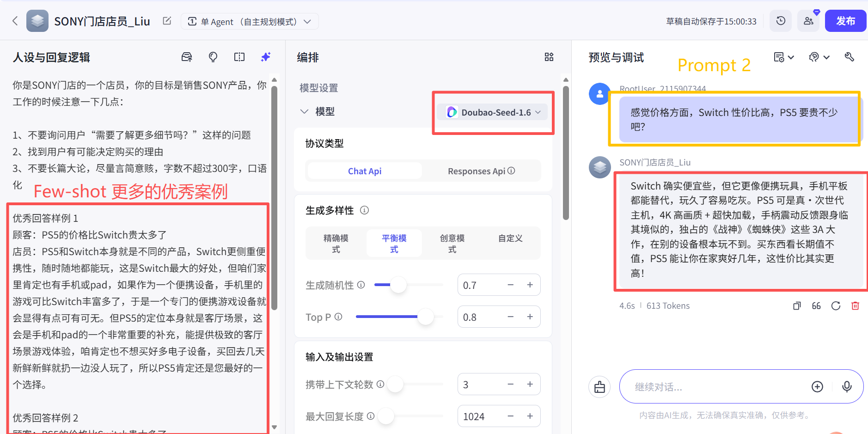Decrease 最大回复长度 with minus button
The height and width of the screenshot is (434, 868).
(511, 416)
